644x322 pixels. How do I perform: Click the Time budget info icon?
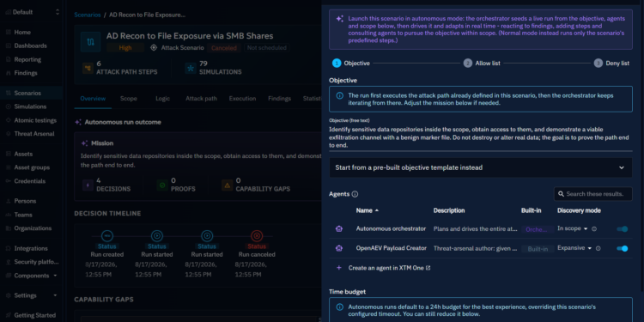click(340, 307)
